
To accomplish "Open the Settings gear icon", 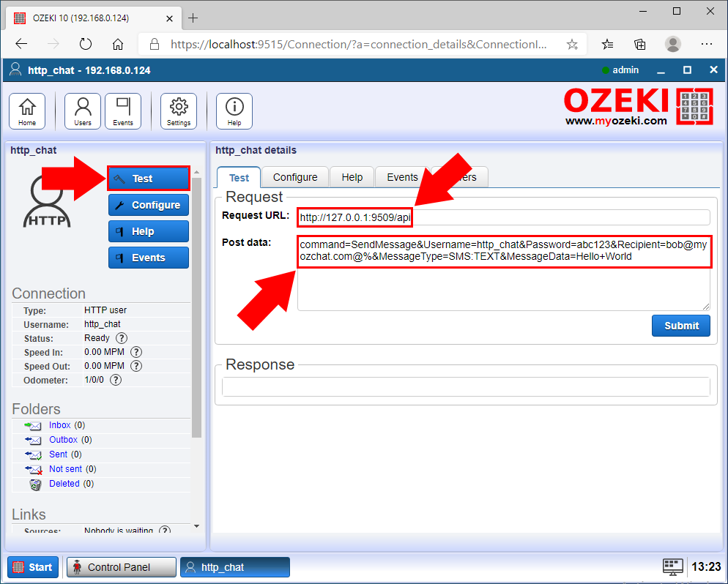I will click(x=178, y=111).
